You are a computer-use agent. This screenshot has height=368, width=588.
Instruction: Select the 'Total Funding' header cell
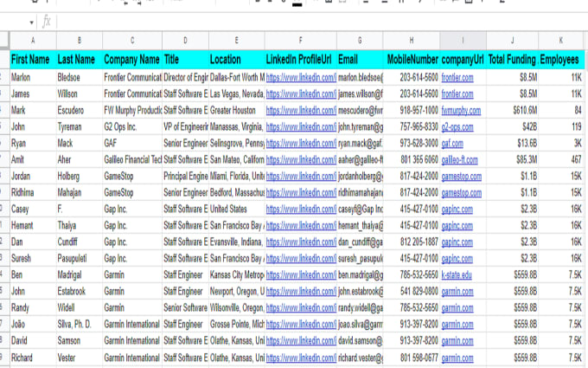tap(513, 60)
